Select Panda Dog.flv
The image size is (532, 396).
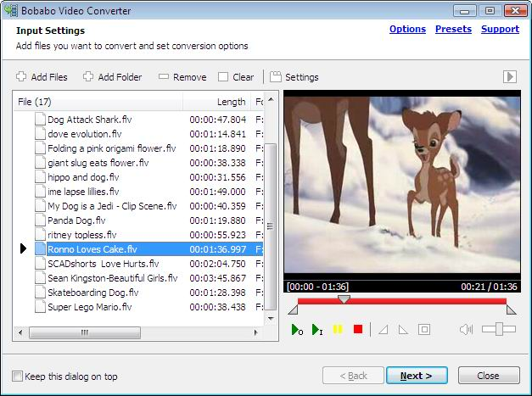tap(76, 220)
